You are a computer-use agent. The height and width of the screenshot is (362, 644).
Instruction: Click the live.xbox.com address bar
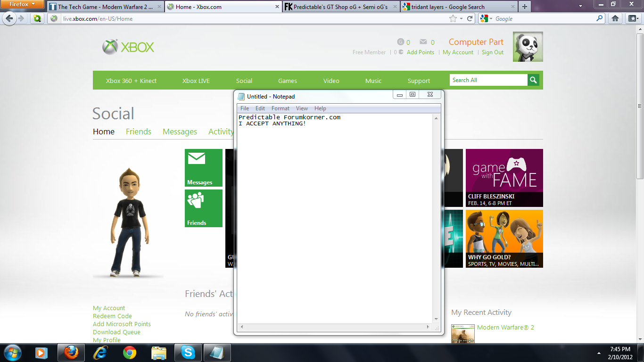255,19
